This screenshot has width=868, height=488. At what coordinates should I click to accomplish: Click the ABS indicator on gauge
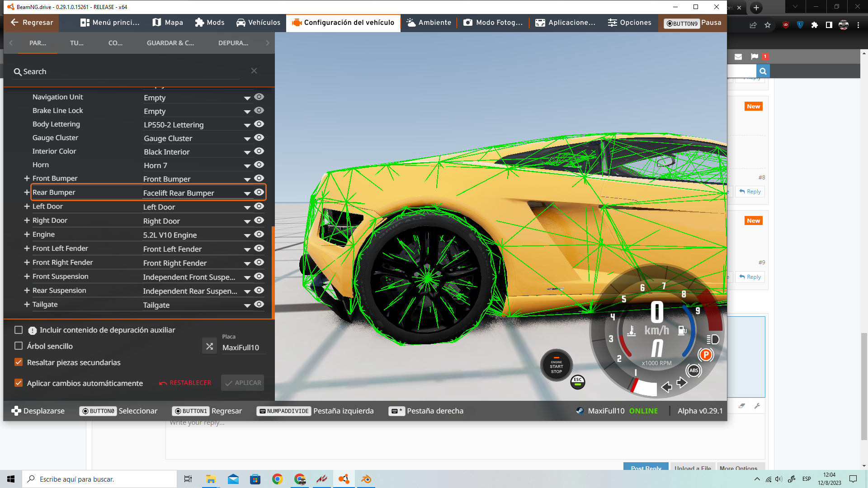pos(694,371)
